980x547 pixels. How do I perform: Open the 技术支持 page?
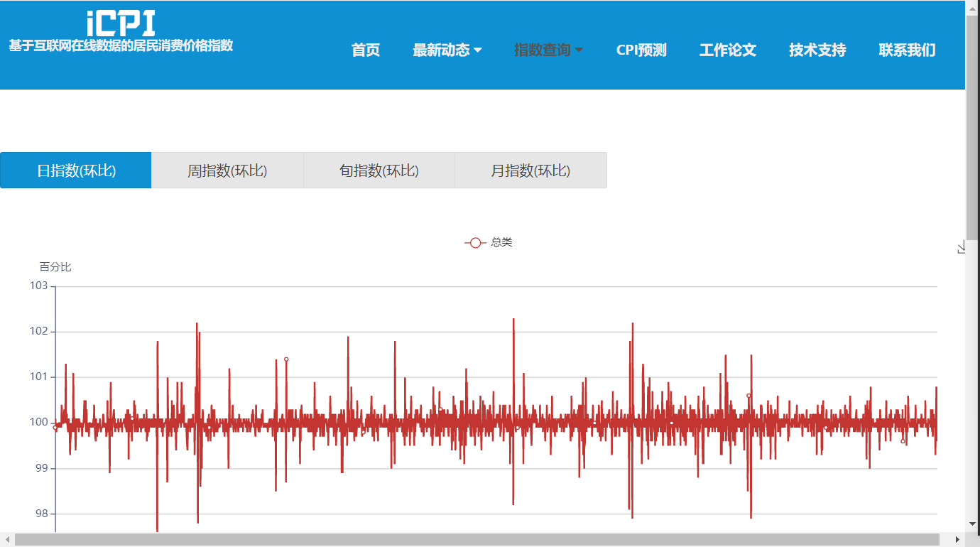tap(817, 50)
